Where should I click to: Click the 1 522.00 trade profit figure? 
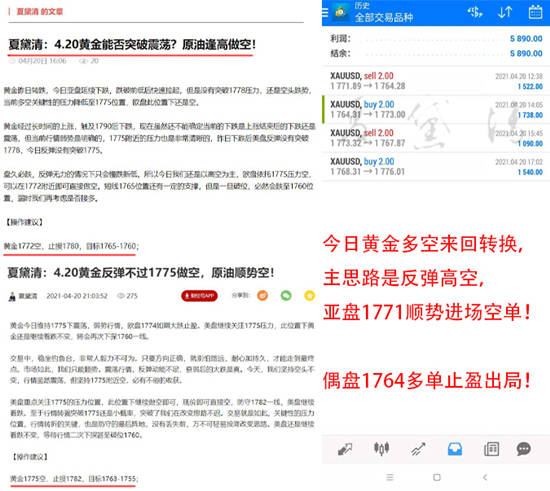point(530,86)
